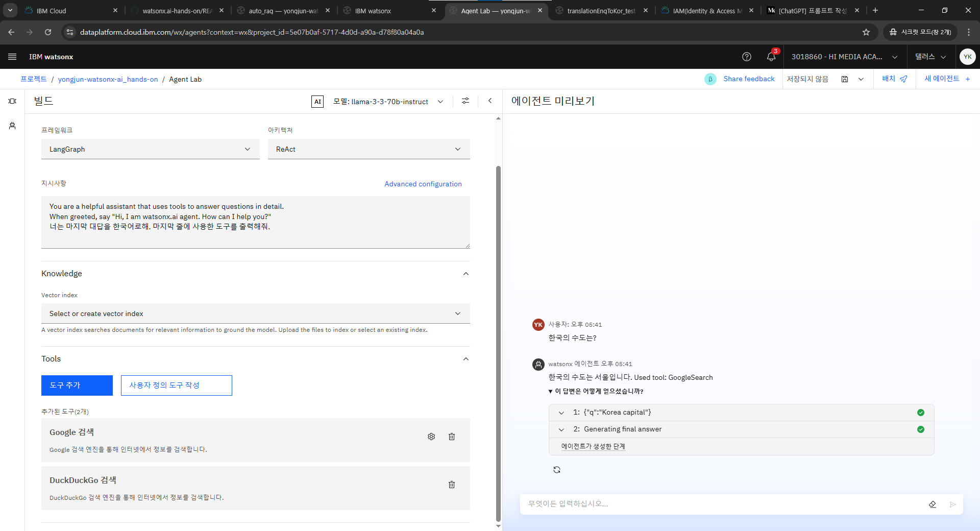Open the ReAct architecture dropdown
The width and height of the screenshot is (980, 531).
[x=369, y=149]
